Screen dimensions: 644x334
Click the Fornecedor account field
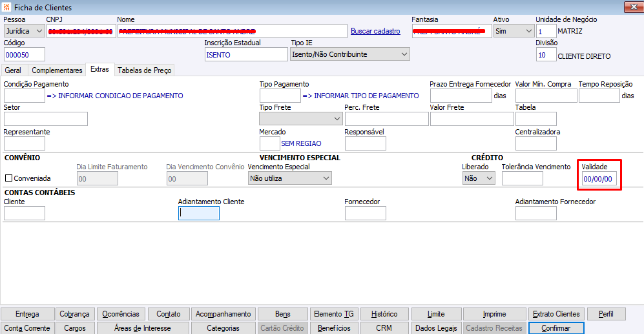tap(366, 213)
